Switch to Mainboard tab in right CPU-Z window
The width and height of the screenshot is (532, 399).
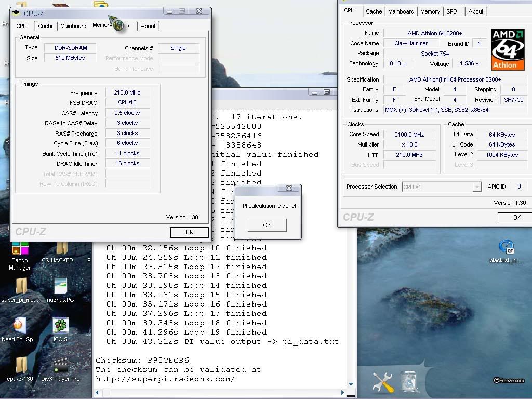[401, 11]
